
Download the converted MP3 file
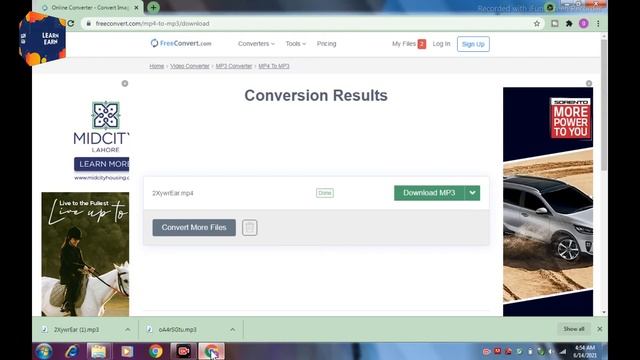click(429, 193)
